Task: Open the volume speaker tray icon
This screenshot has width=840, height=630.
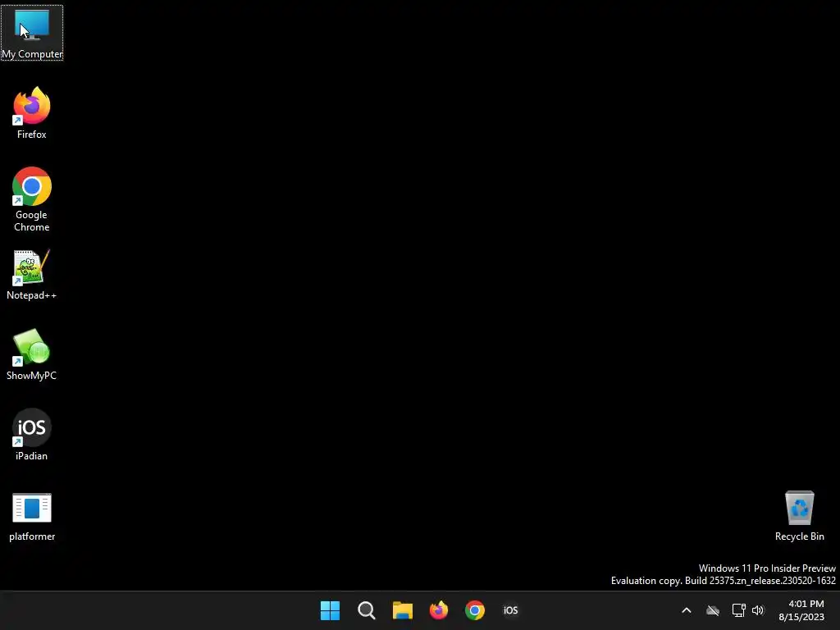Action: click(x=758, y=610)
